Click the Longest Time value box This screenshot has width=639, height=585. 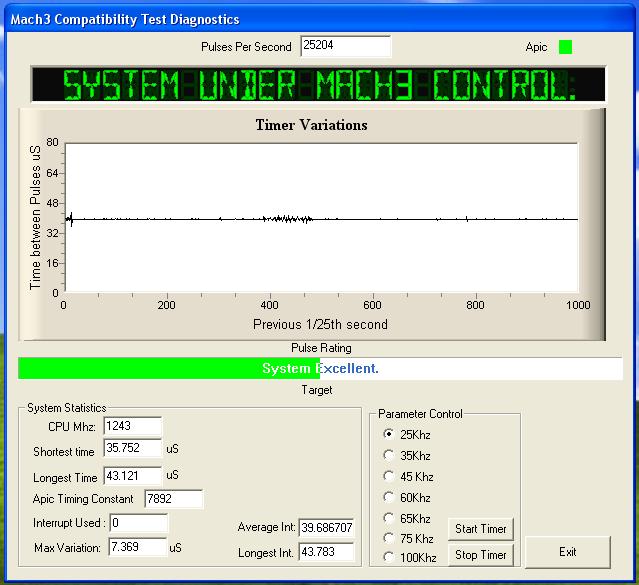point(131,475)
